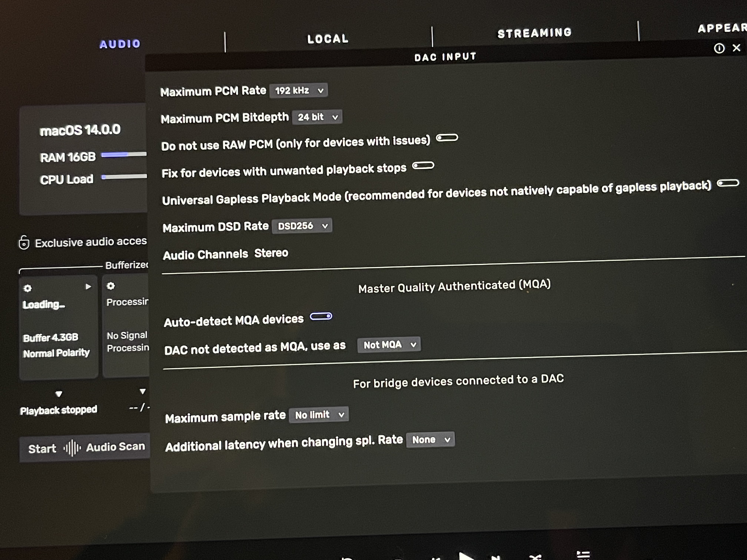Viewport: 747px width, 560px height.
Task: Click the arrow icon in the Loading panel
Action: [88, 287]
